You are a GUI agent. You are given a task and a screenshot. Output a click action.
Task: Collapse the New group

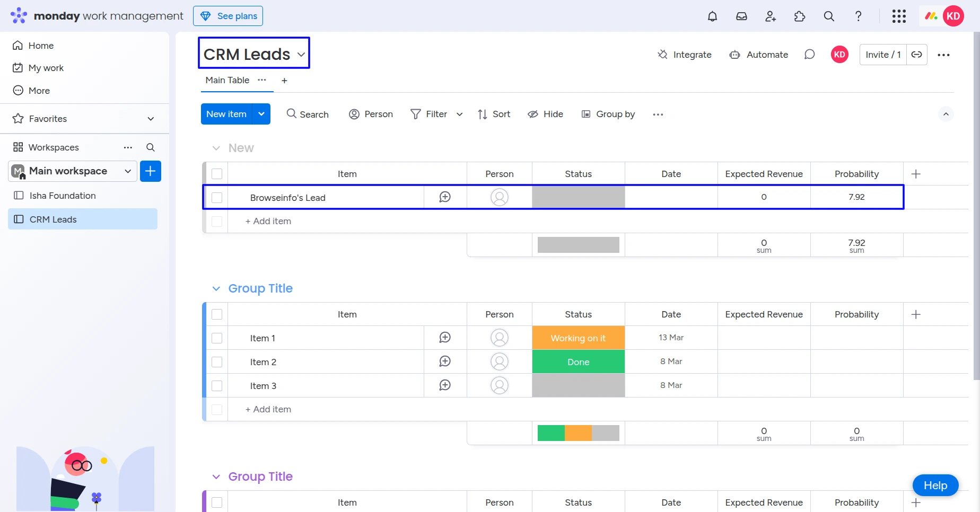click(x=216, y=148)
